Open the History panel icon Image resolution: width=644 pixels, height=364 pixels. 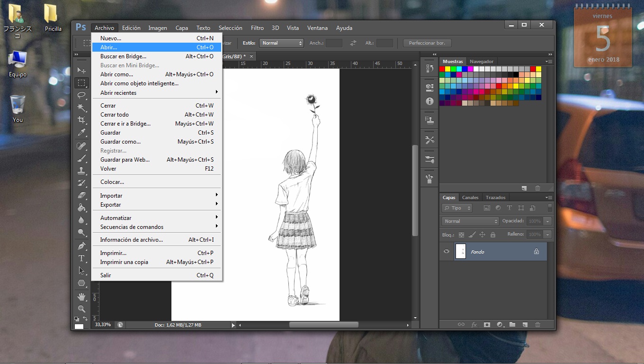coord(429,68)
